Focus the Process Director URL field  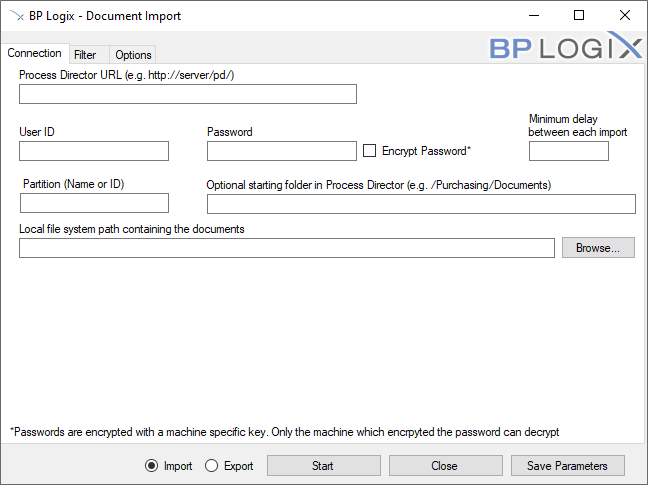coord(188,94)
